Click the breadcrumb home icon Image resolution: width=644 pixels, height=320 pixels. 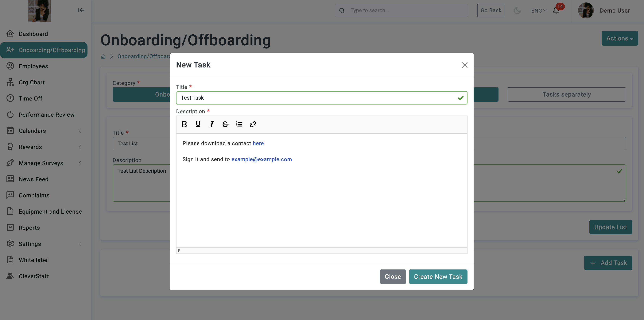click(x=103, y=56)
